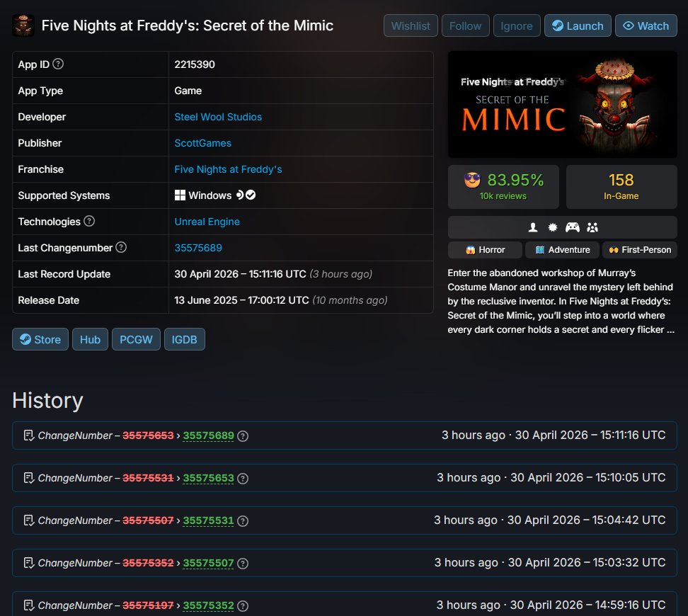688x616 pixels.
Task: Click the sunglasses emoji rating icon
Action: point(473,180)
